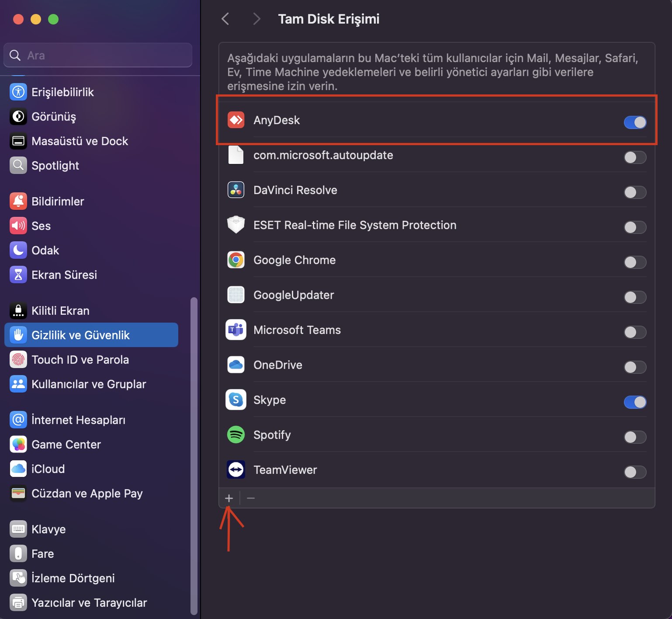The image size is (672, 619).
Task: Remove an app with the minus button
Action: pyautogui.click(x=251, y=498)
